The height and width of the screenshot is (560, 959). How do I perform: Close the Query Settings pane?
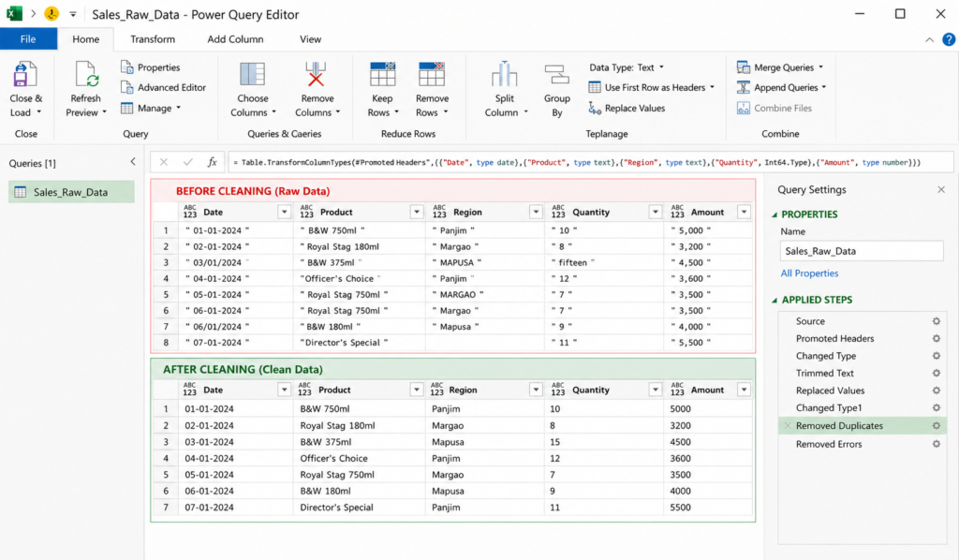click(x=941, y=189)
